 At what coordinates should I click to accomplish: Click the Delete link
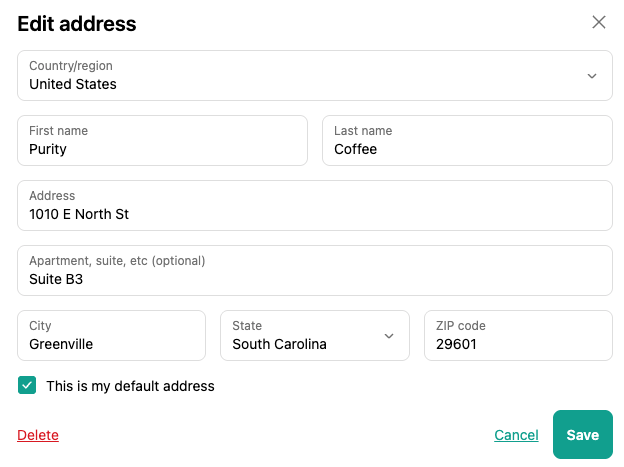coord(38,435)
